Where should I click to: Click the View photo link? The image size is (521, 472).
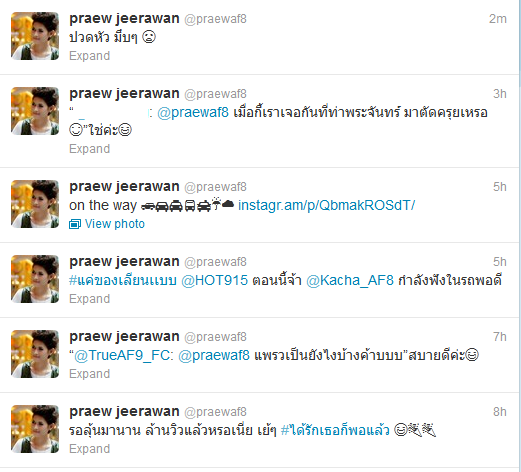[115, 224]
